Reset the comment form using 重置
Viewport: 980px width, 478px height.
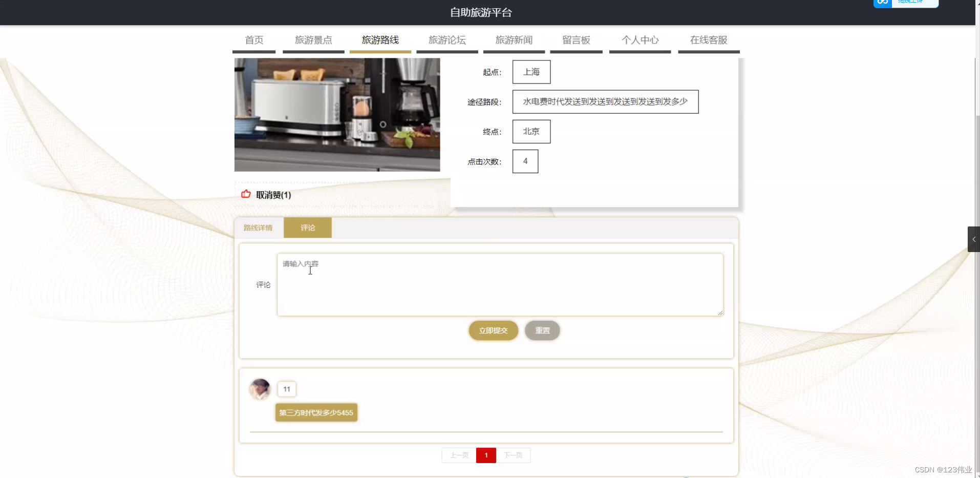542,330
